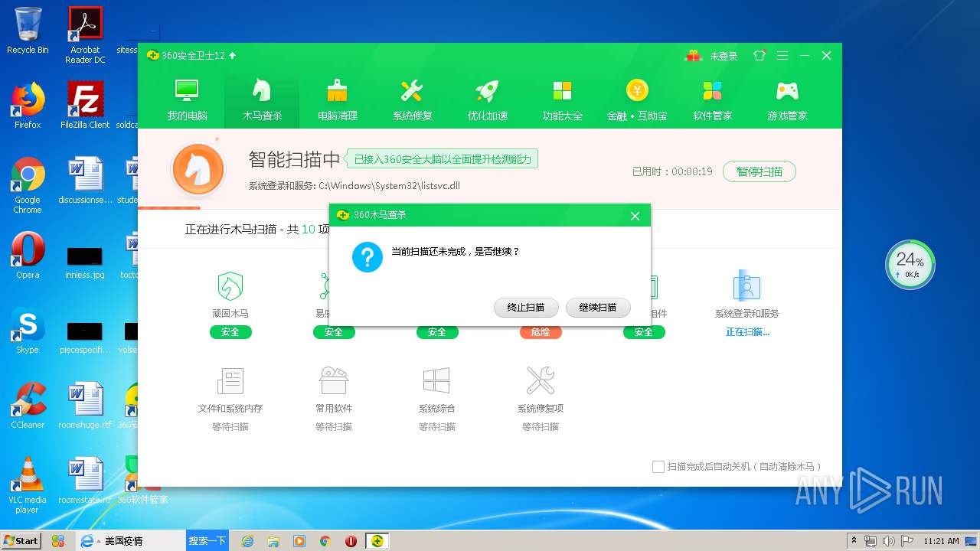The image size is (980, 551).
Task: Open Skype desktop shortcut
Action: (28, 331)
